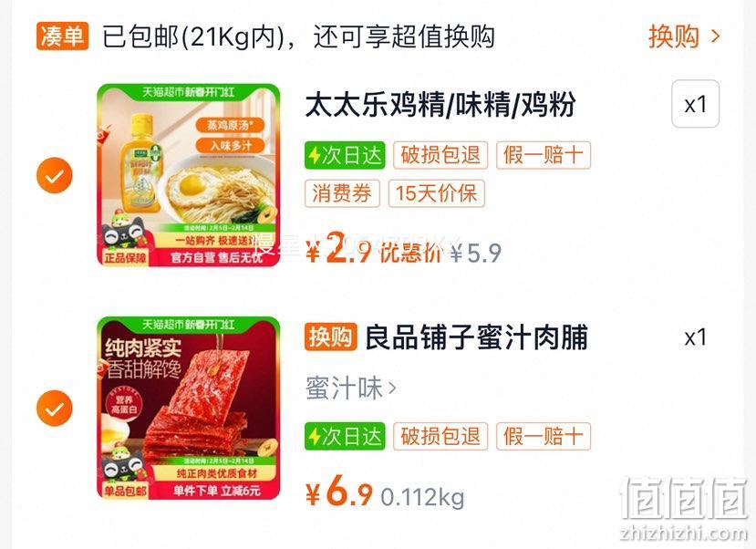Change quantity x1 for 太太乐鸡精
The width and height of the screenshot is (756, 549).
click(695, 104)
